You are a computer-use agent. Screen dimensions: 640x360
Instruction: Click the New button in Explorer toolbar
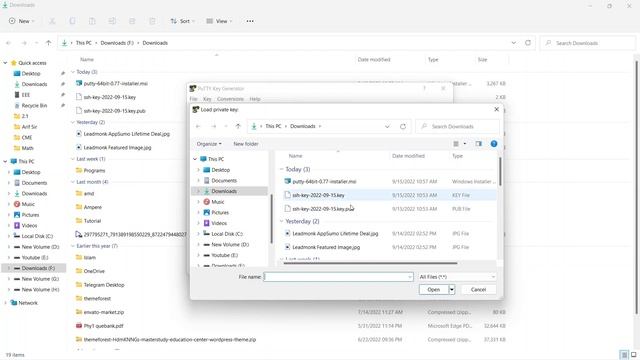[22, 21]
